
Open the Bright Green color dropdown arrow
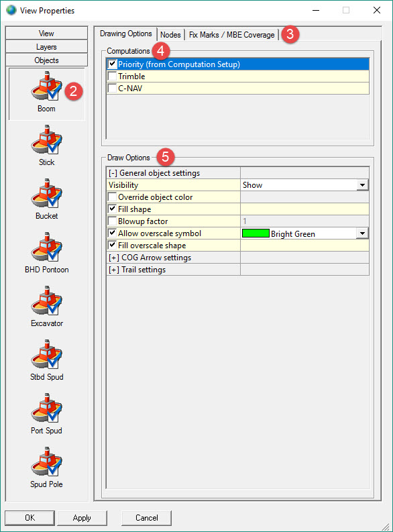click(x=362, y=233)
